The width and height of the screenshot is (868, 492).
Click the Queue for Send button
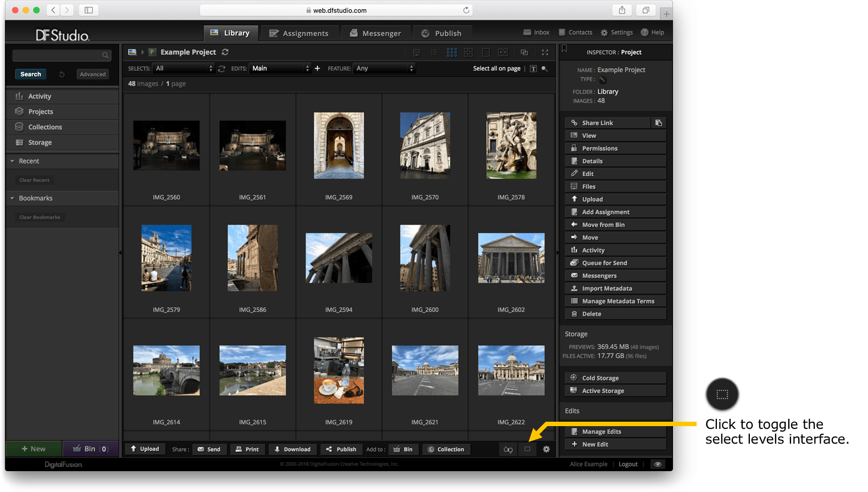[615, 263]
